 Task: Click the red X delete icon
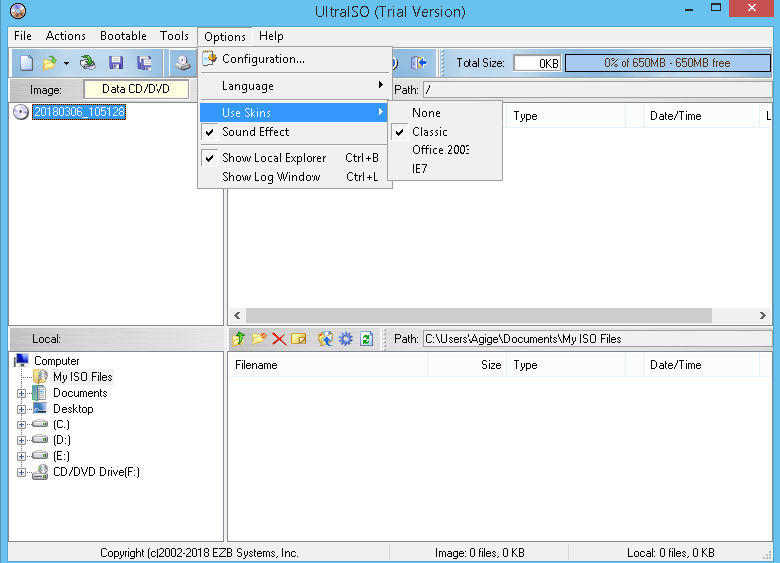pos(279,339)
